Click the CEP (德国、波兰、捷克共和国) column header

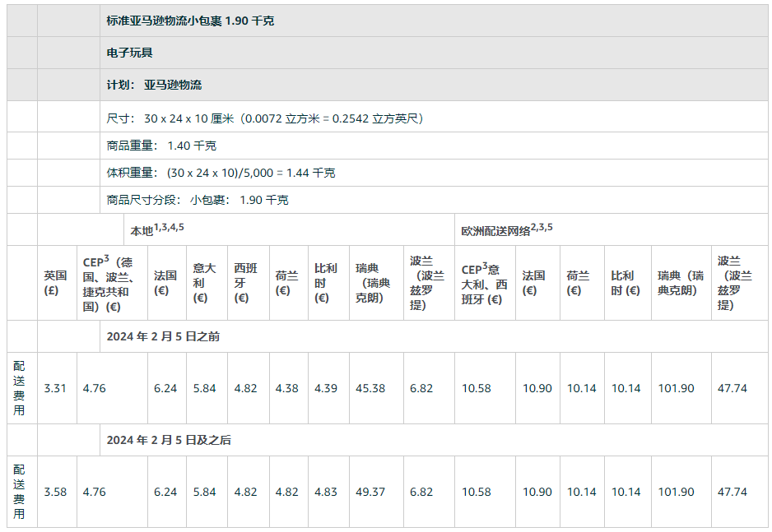111,284
